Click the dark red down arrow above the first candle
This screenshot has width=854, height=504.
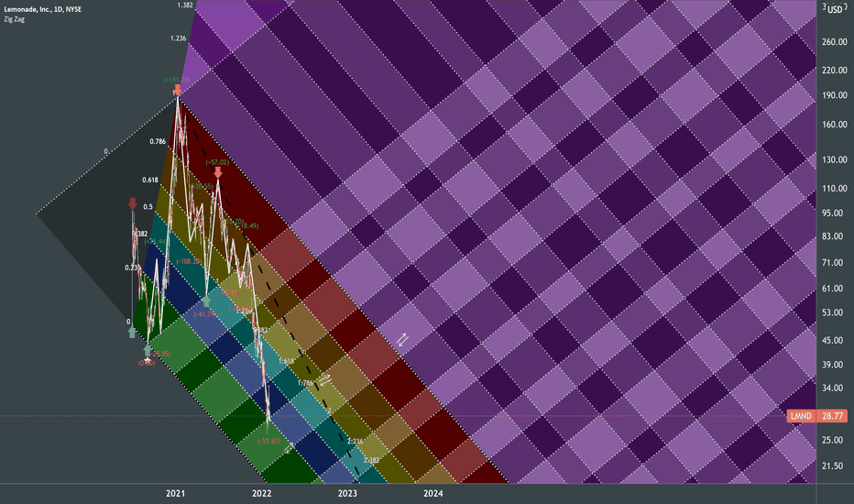pyautogui.click(x=132, y=203)
